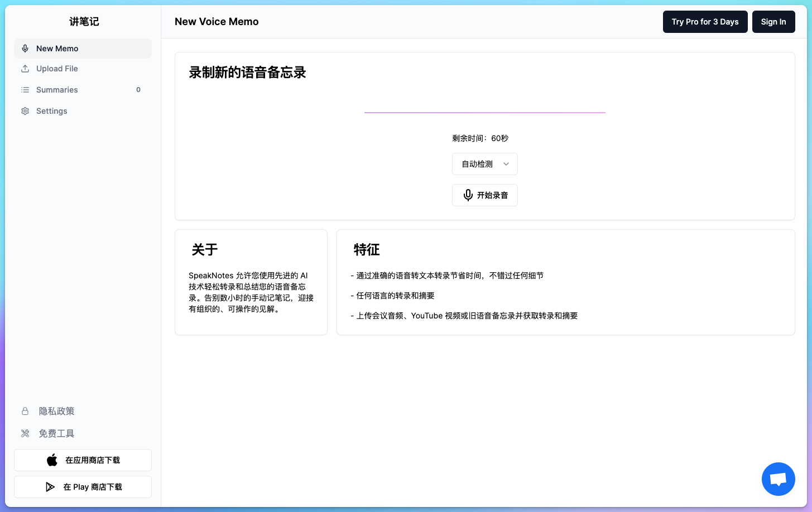812x512 pixels.
Task: Click the Try Pro for 3 Days button
Action: tap(705, 22)
